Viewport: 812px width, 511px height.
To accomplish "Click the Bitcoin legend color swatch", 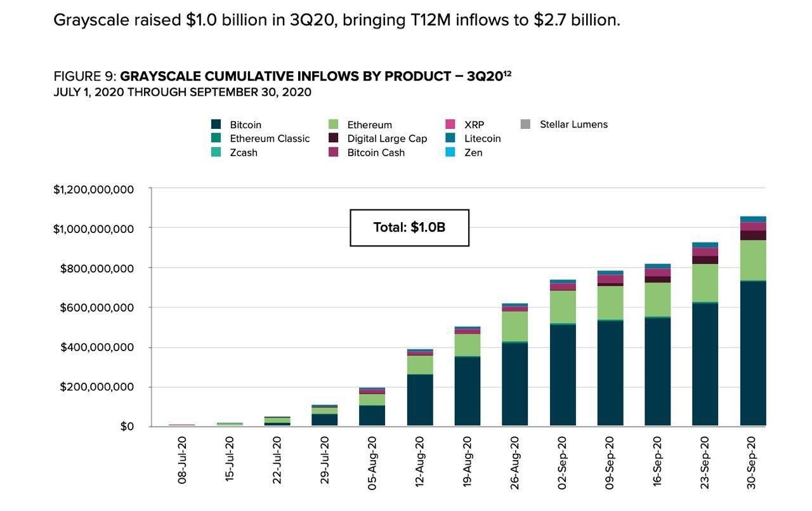I will click(216, 125).
